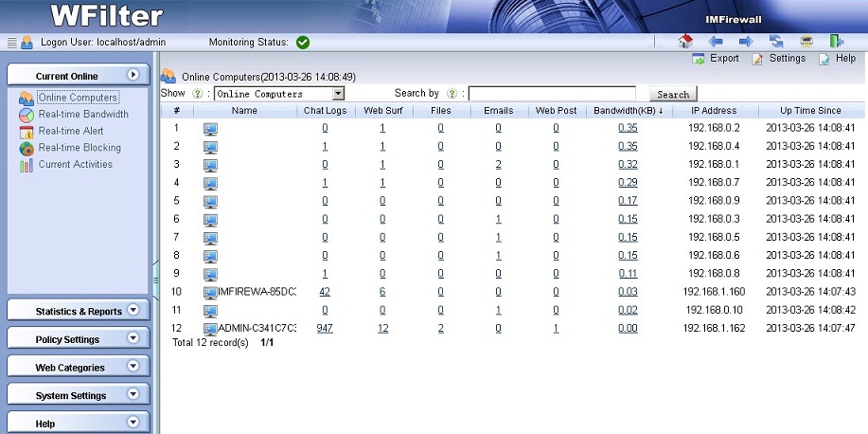
Task: Open chat logs count 947 link
Action: click(325, 328)
